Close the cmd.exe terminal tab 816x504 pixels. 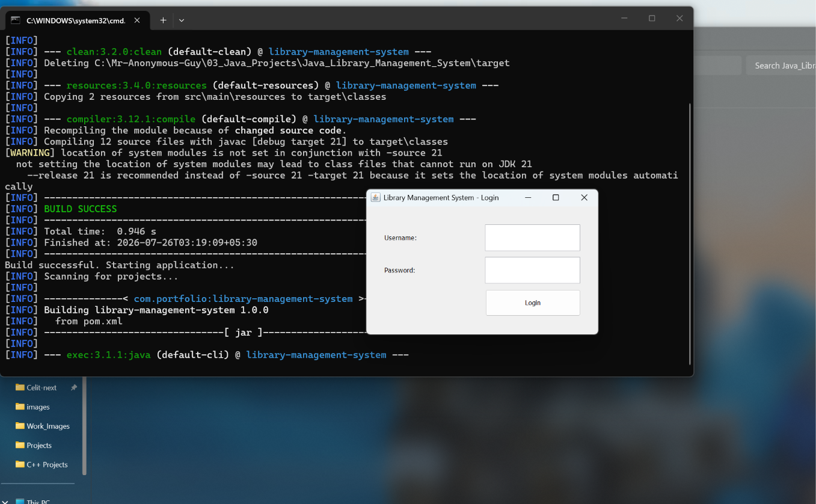tap(137, 20)
